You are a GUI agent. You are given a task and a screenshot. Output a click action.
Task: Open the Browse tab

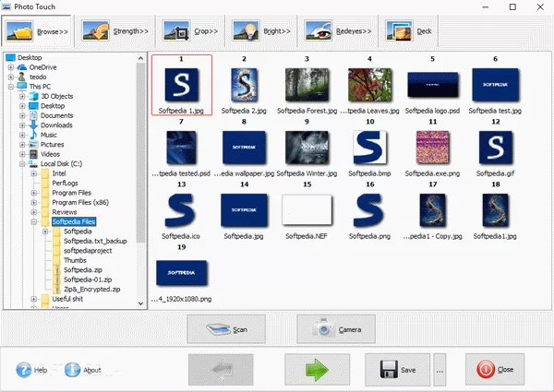pos(37,31)
